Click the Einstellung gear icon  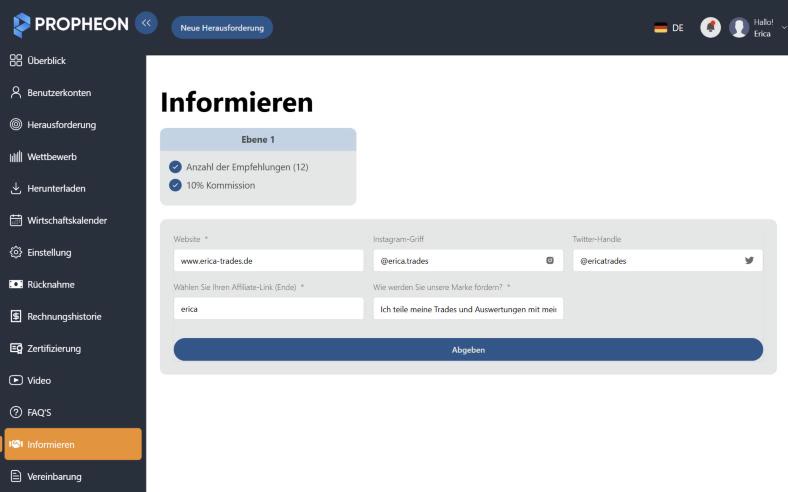point(16,252)
